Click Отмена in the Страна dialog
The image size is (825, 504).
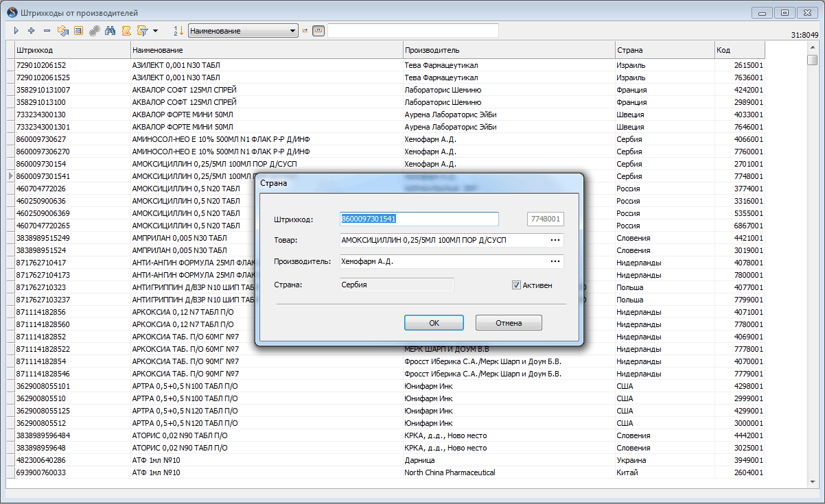pos(509,323)
